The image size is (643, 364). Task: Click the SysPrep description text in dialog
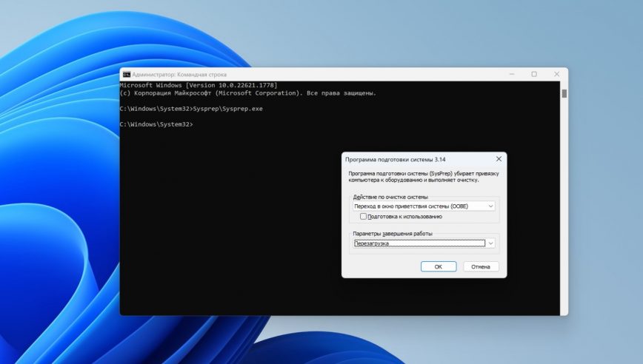click(x=424, y=177)
